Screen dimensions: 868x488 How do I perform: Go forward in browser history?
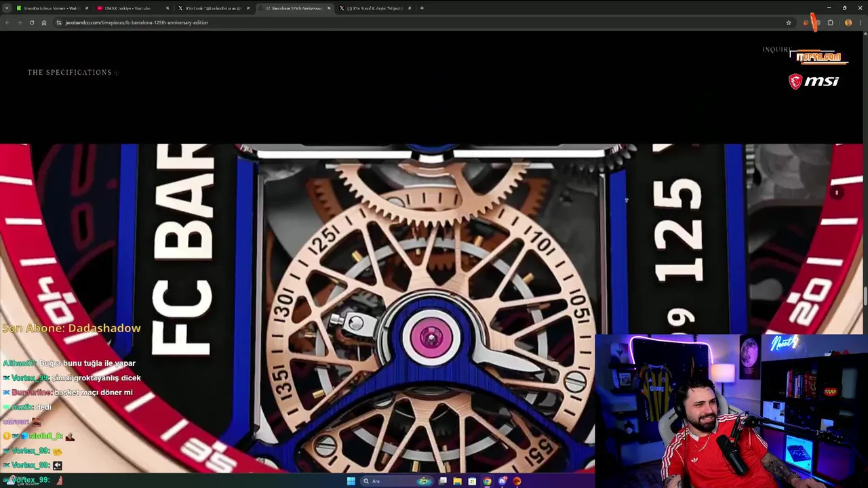pos(19,22)
